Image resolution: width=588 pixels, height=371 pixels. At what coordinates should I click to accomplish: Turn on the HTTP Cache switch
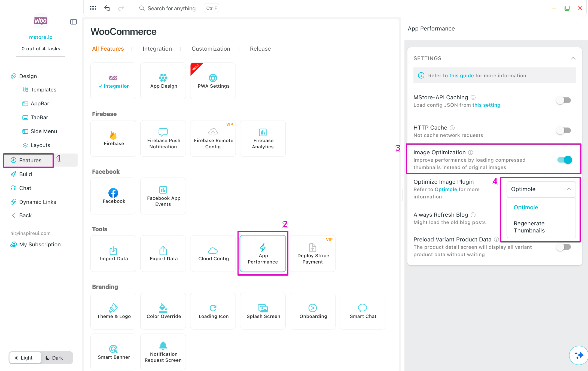(563, 131)
